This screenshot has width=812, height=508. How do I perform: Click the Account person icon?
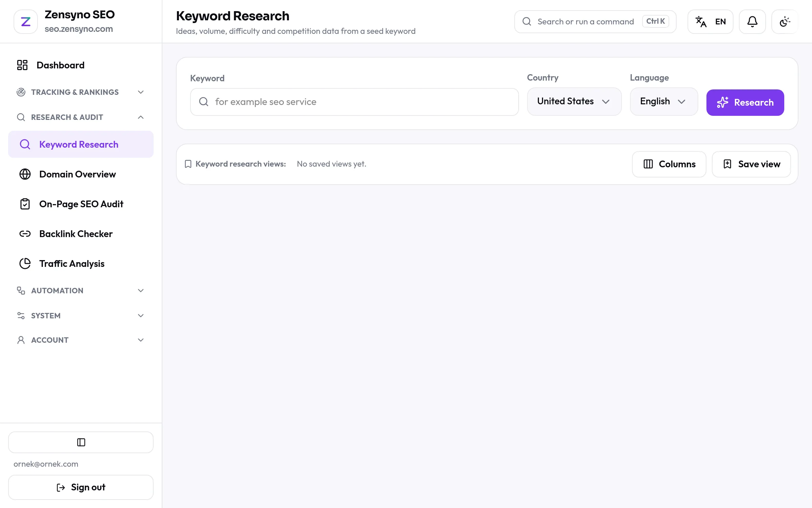pos(21,340)
